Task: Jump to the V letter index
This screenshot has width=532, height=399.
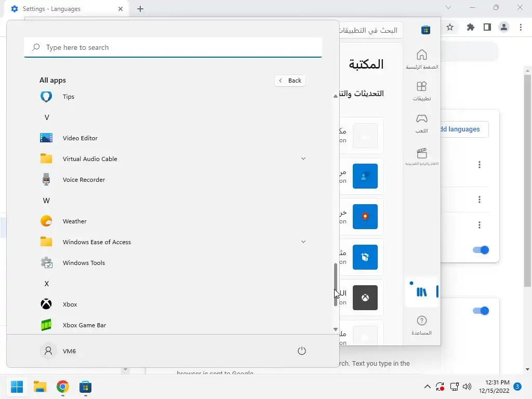Action: point(47,117)
